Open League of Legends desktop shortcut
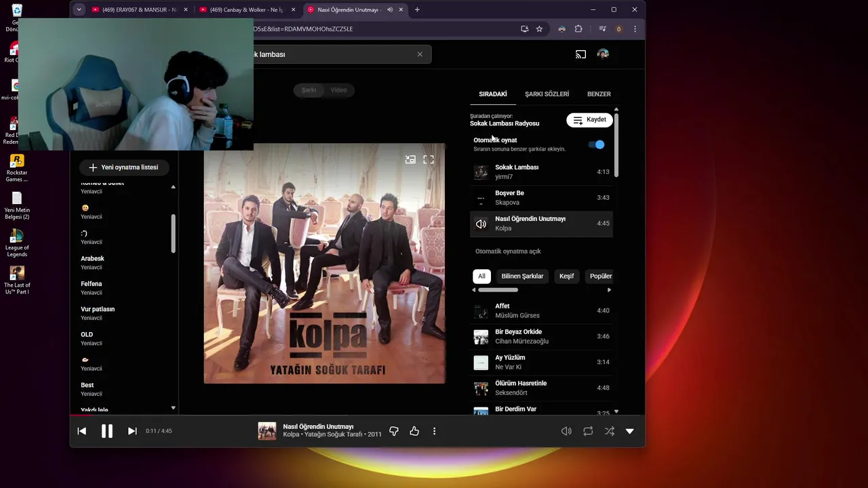 [17, 243]
